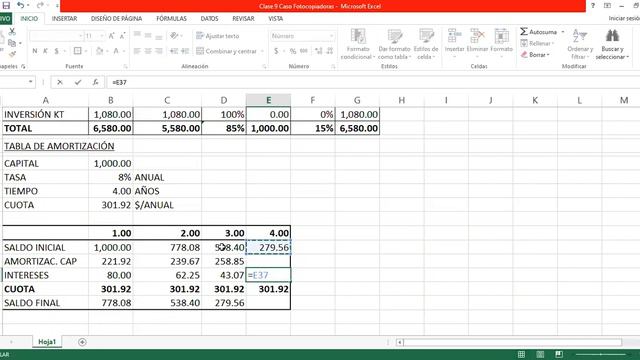Cancel the formula entry with X
Viewport: 640px width, 360px height.
[x=60, y=82]
